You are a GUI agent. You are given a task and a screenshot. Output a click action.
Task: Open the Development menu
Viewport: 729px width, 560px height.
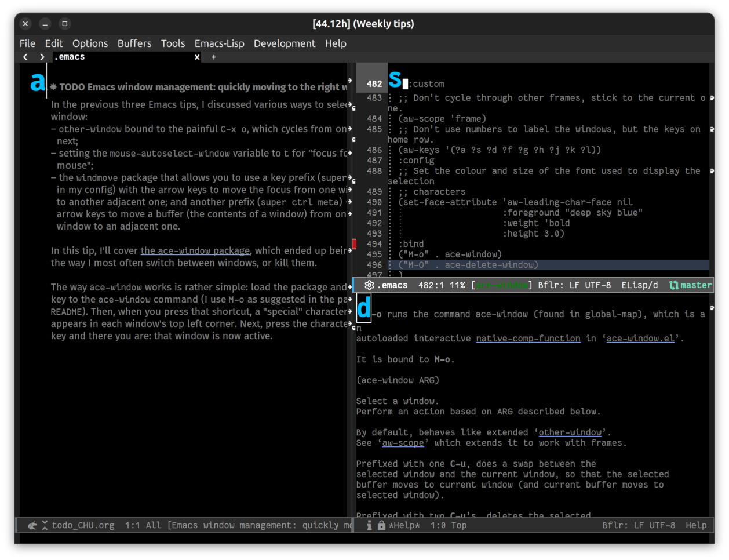285,43
